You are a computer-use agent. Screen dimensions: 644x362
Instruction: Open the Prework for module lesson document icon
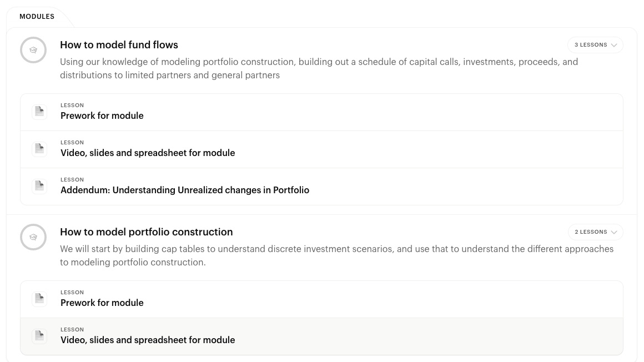pyautogui.click(x=39, y=111)
